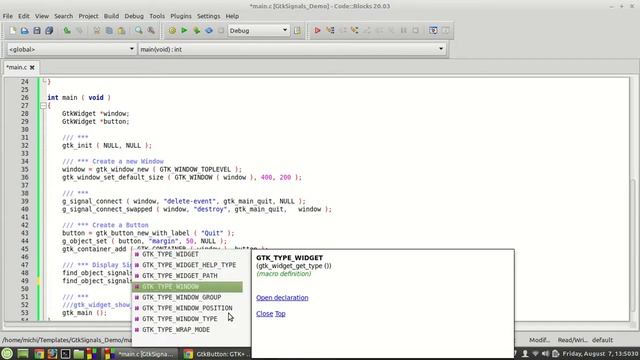Place cursor on the gtk_main (); line
640x360 pixels.
[84, 313]
